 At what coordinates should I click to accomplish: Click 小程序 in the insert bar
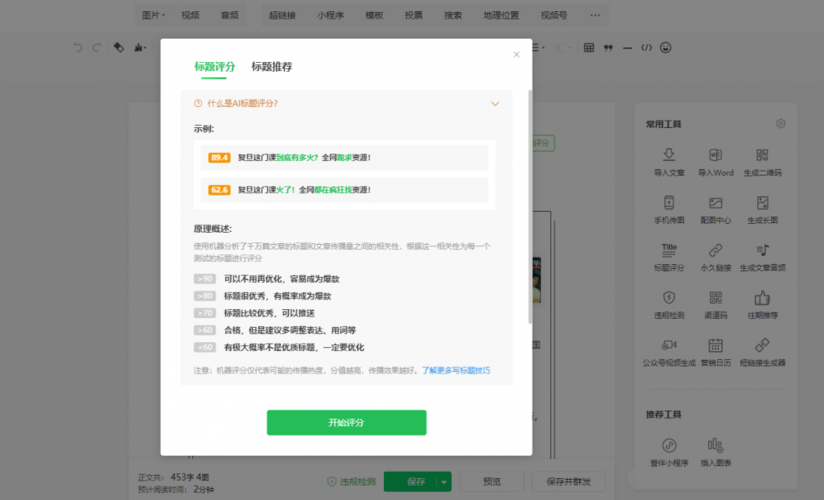330,15
